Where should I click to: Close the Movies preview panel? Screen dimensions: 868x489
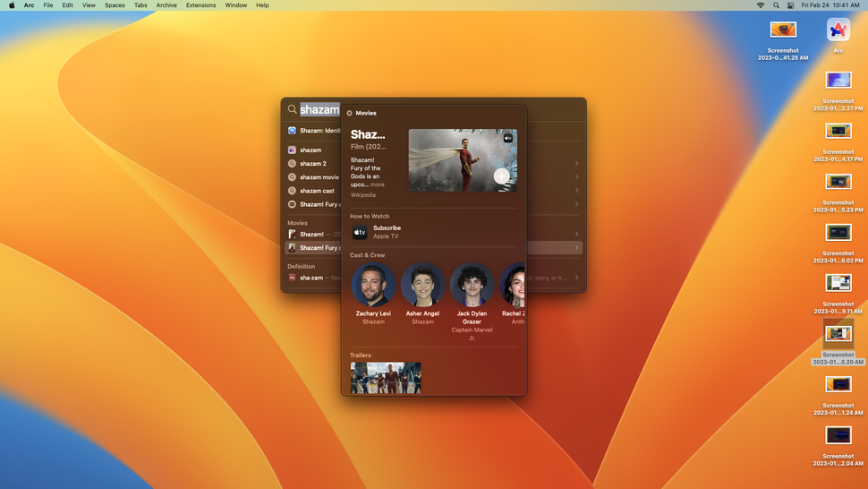click(x=349, y=113)
